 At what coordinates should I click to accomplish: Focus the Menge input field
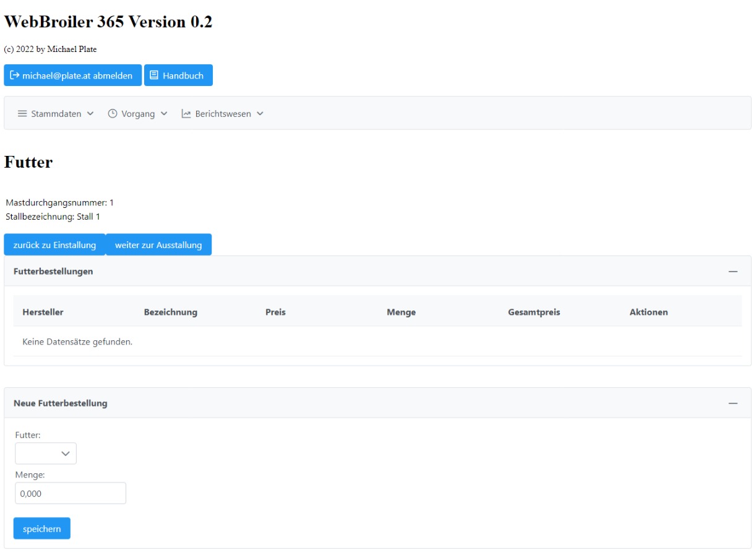pyautogui.click(x=70, y=494)
